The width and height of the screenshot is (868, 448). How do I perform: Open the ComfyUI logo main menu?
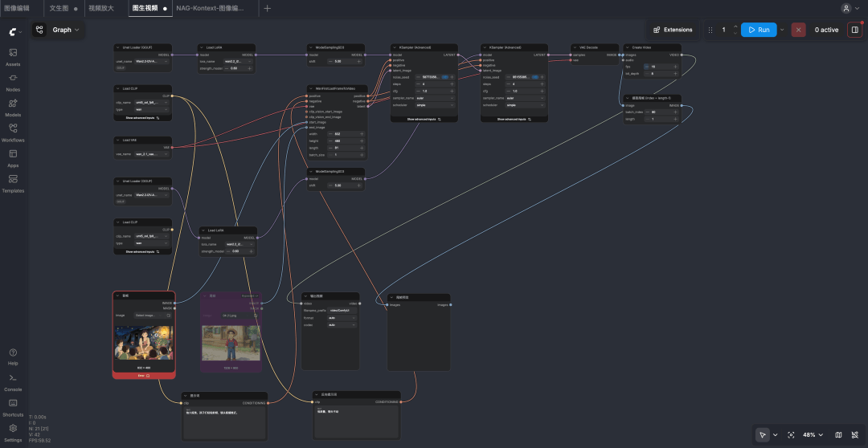(x=14, y=32)
